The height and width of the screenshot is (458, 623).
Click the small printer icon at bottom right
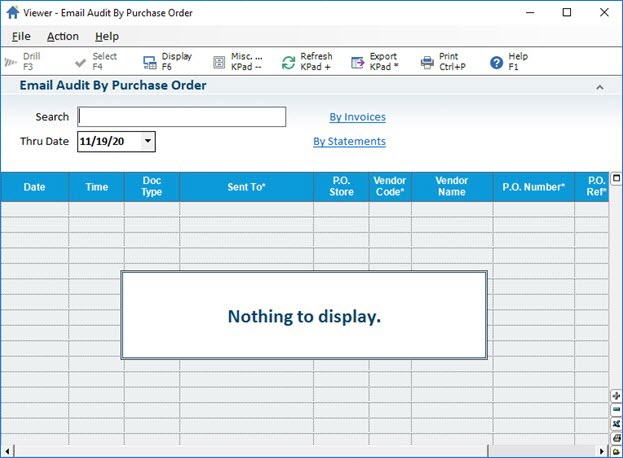616,438
